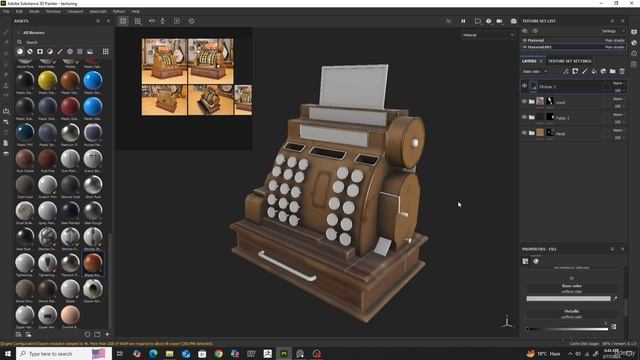Hide the Folder 2 layer
This screenshot has height=360, width=640.
[524, 117]
